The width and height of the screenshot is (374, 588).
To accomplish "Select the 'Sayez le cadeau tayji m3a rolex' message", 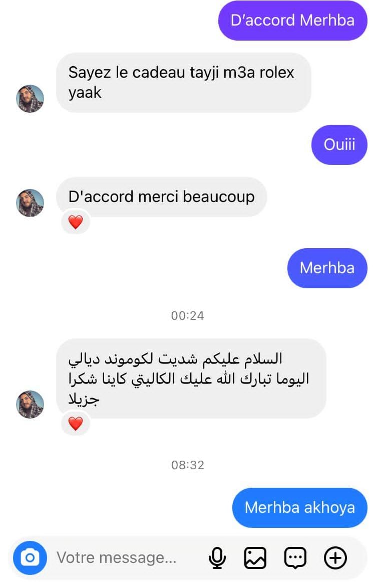I will 183,83.
